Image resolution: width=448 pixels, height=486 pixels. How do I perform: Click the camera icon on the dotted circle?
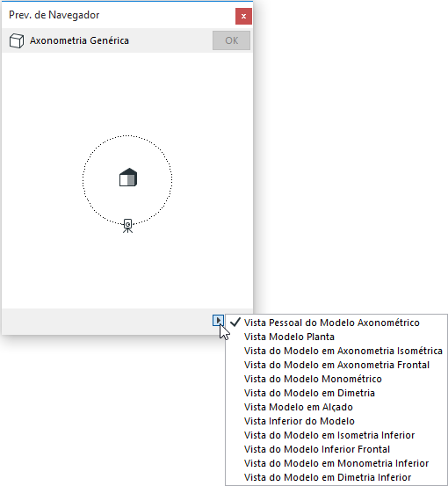pos(127,226)
